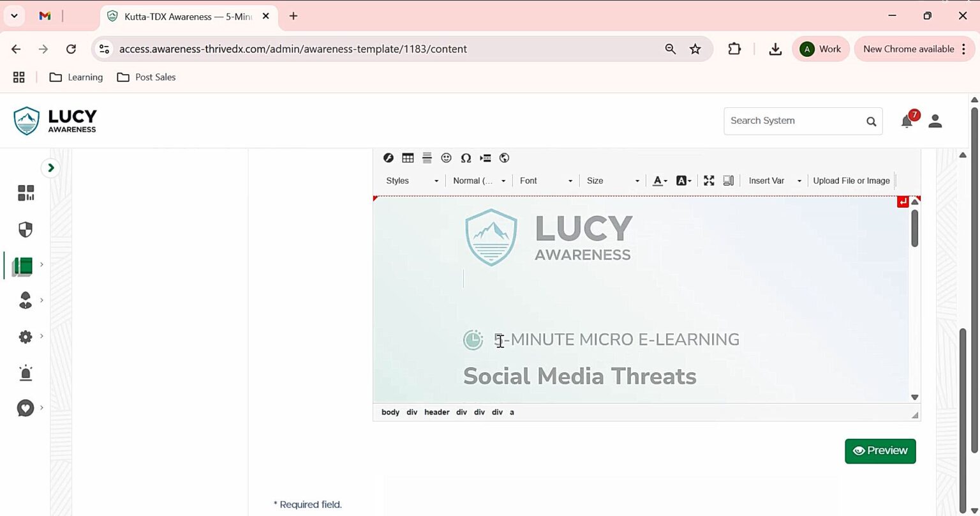Insert page break icon in editor toolbar
Viewport: 980px width, 516px height.
pyautogui.click(x=485, y=158)
